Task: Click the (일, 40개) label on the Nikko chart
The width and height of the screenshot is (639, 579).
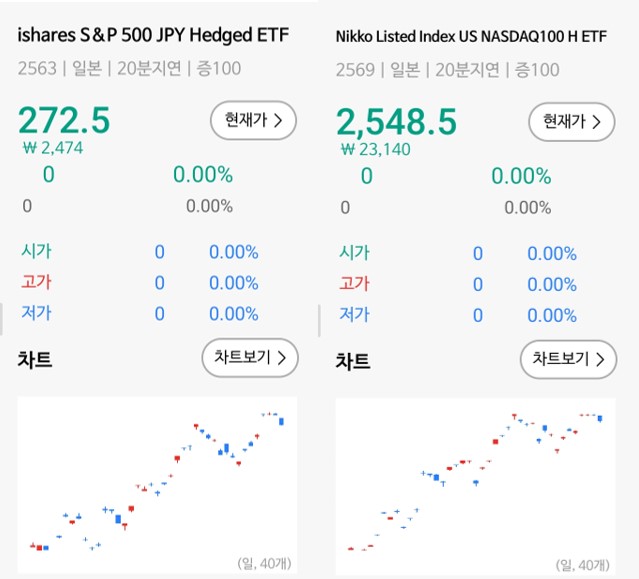Action: coord(582,565)
